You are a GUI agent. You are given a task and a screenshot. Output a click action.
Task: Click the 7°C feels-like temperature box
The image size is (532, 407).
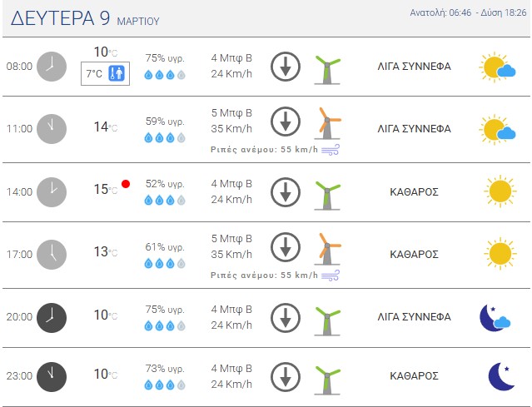click(105, 73)
